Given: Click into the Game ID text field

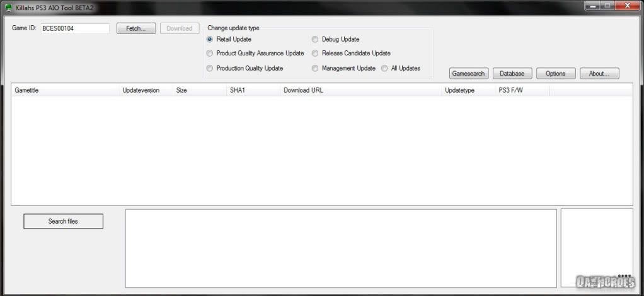Looking at the screenshot, I should [75, 28].
